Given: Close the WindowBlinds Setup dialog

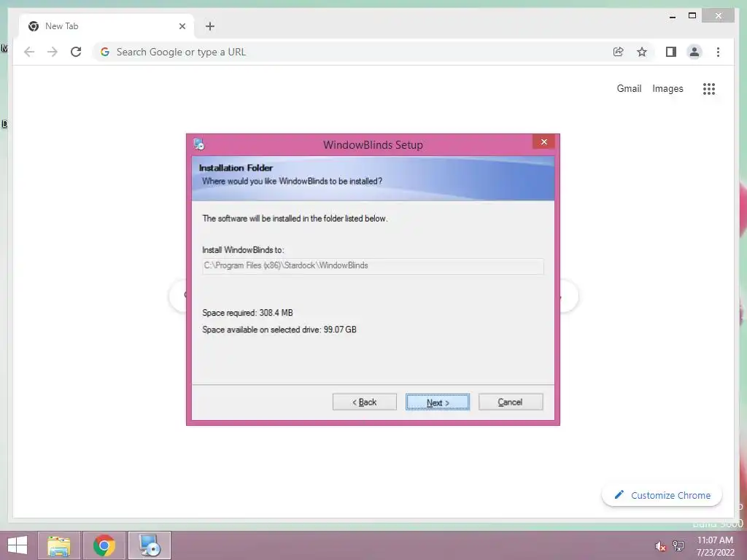Looking at the screenshot, I should [x=543, y=142].
